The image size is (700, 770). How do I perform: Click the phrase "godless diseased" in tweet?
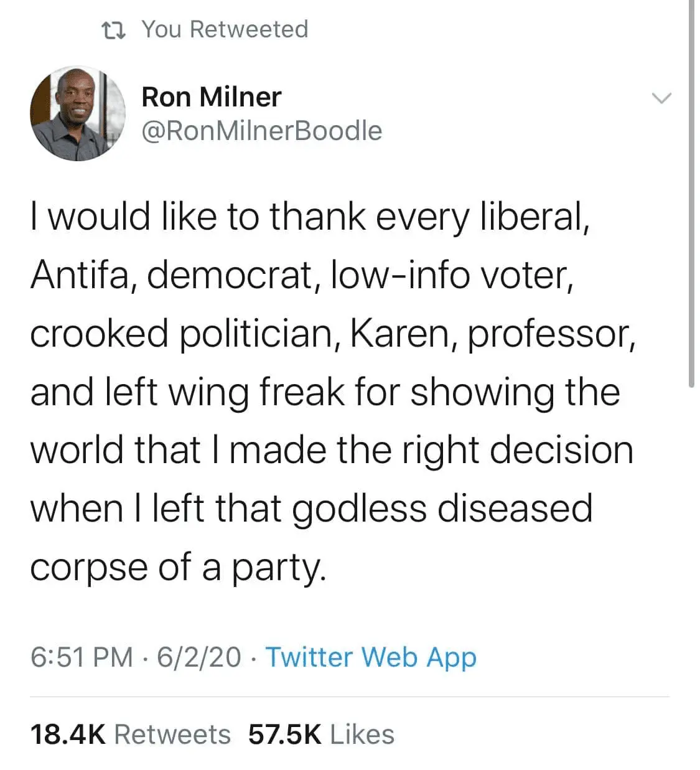[442, 509]
